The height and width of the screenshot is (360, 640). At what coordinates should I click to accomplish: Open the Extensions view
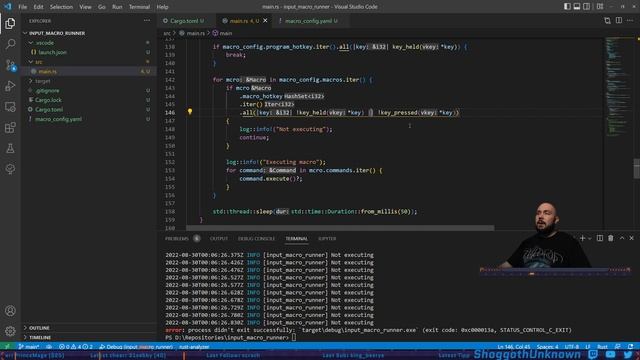tap(10, 127)
